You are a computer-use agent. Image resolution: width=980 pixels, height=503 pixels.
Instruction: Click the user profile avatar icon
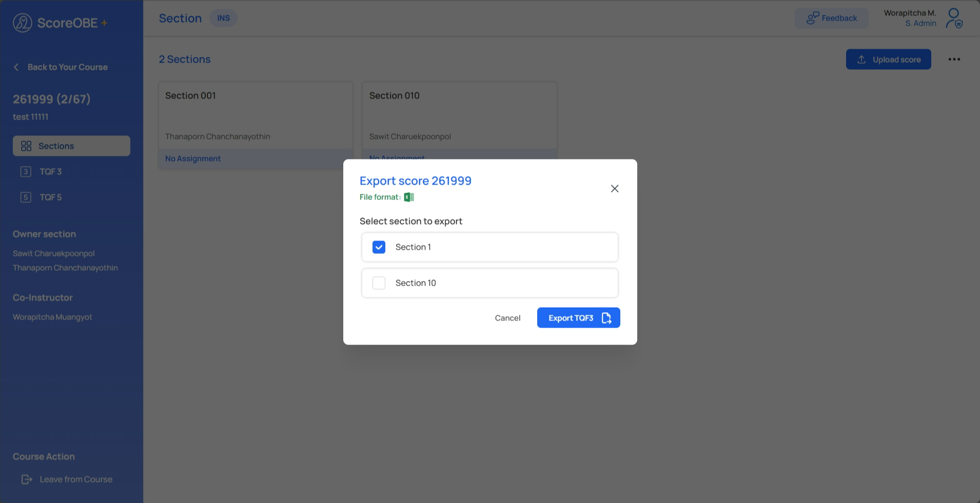tap(954, 18)
